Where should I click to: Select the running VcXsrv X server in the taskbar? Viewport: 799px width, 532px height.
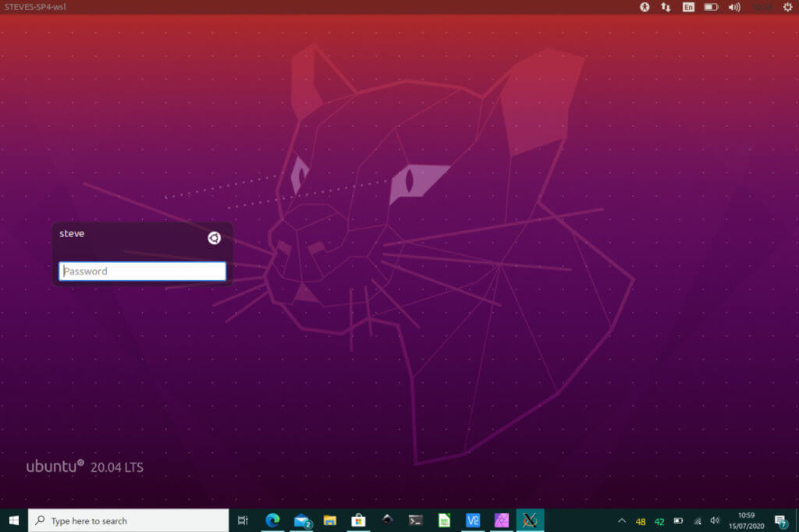coord(530,520)
